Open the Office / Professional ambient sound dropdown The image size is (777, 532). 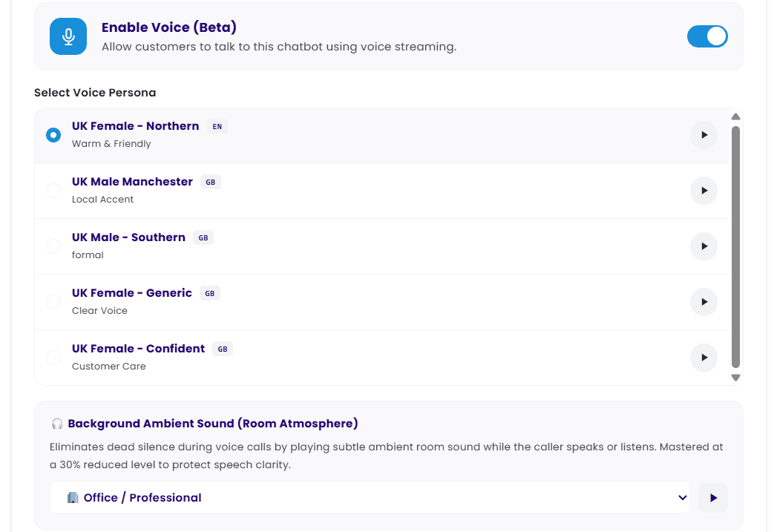tap(370, 498)
